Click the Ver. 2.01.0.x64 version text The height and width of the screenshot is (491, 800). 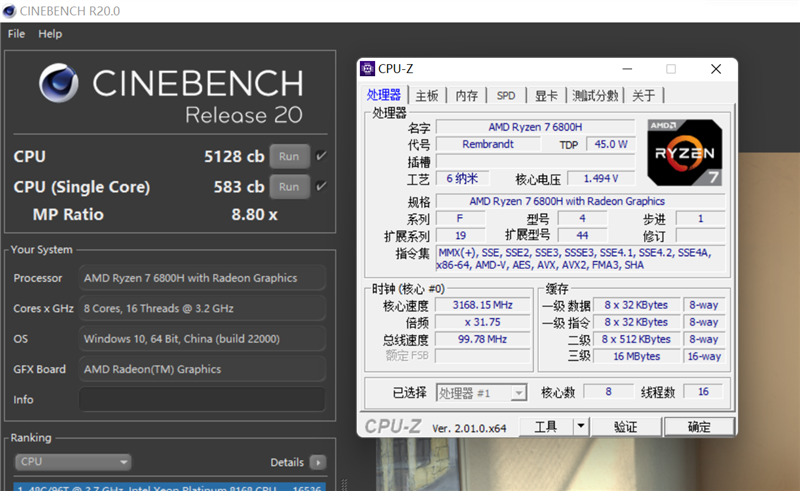click(469, 429)
